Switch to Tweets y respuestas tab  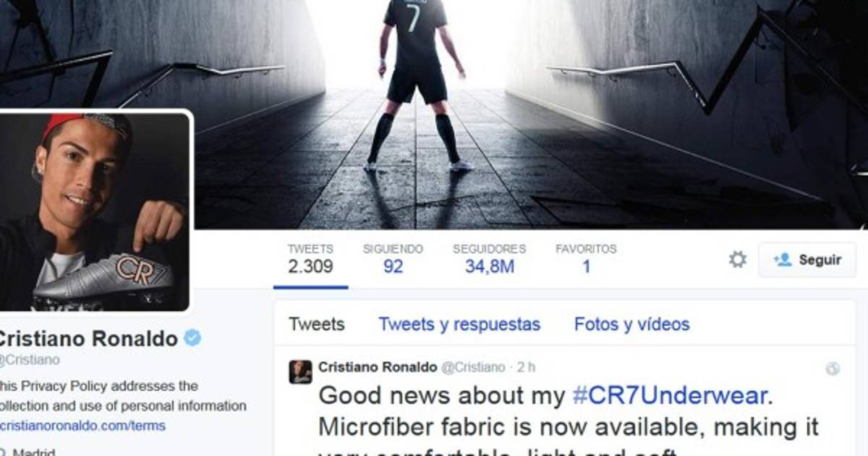click(459, 324)
